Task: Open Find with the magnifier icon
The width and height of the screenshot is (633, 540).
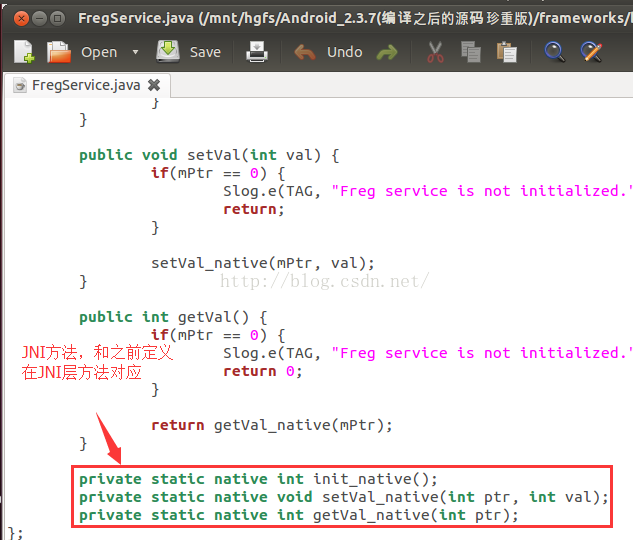Action: pyautogui.click(x=555, y=52)
